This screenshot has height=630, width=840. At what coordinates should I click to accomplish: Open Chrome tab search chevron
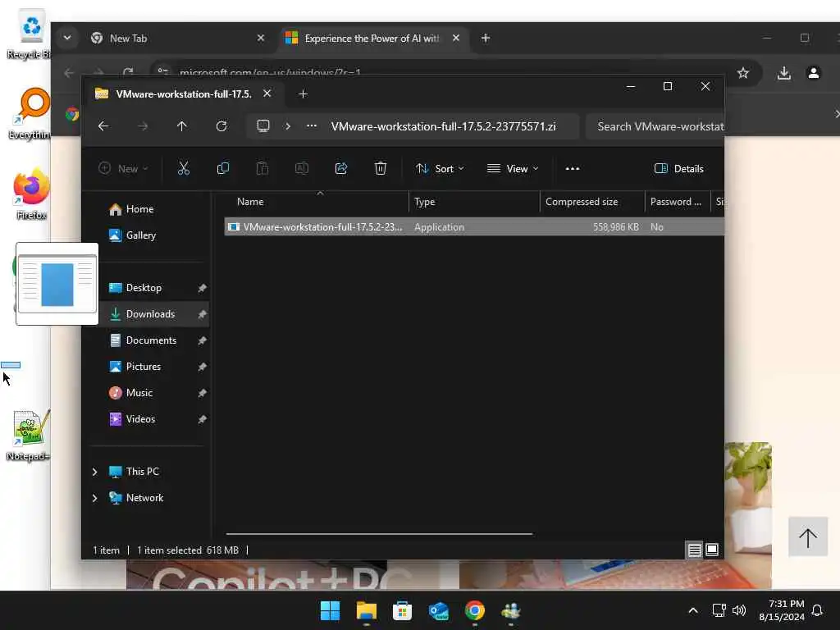point(67,38)
